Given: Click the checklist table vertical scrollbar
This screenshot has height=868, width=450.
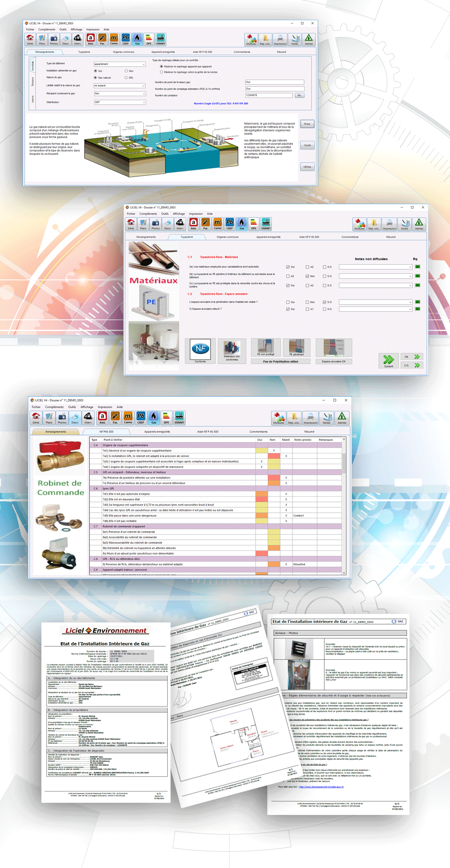Looking at the screenshot, I should pyautogui.click(x=344, y=506).
